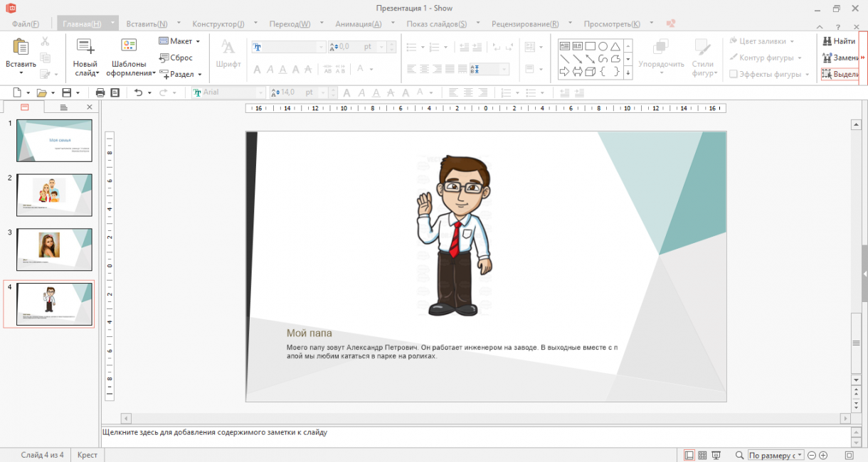The width and height of the screenshot is (868, 462).
Task: Open the Анимация(A) ribbon tab
Action: (x=358, y=23)
